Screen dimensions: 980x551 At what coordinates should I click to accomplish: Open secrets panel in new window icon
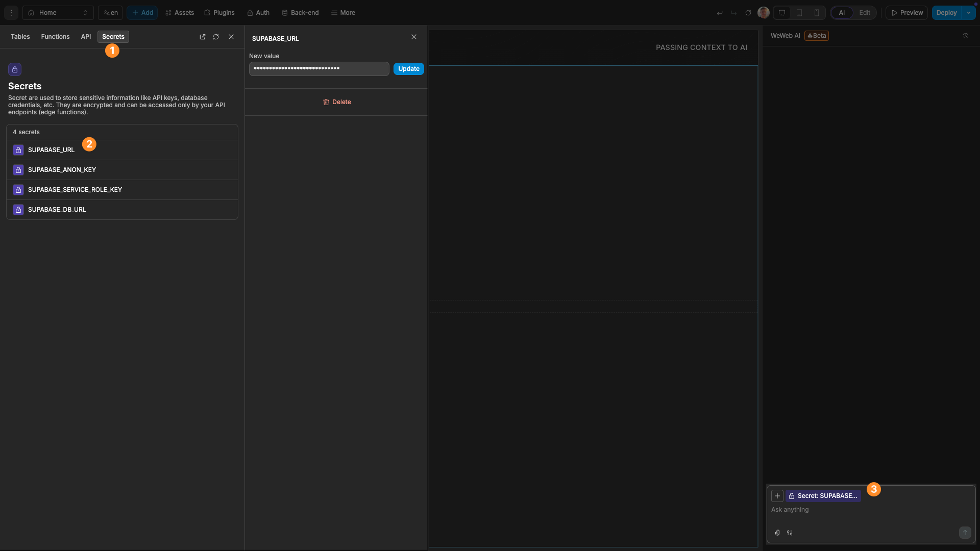(x=203, y=37)
